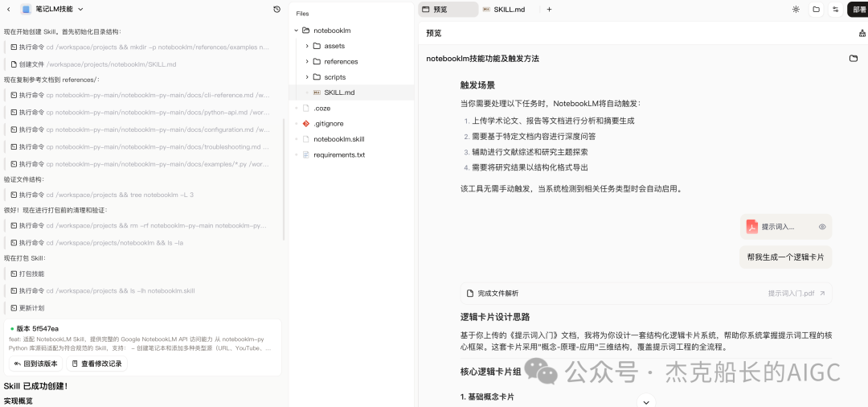Screen dimensions: 868x407
Task: Collapse the notebooklm root folder
Action: tap(296, 31)
